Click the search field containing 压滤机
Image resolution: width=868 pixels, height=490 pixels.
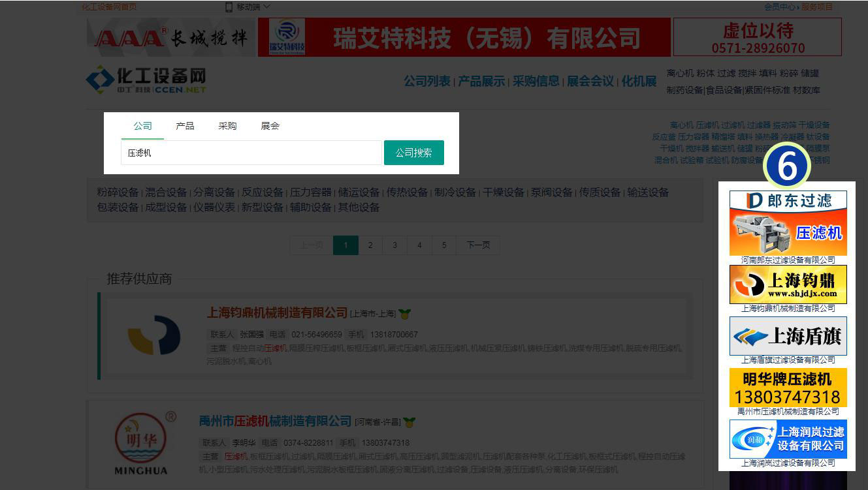tap(251, 153)
